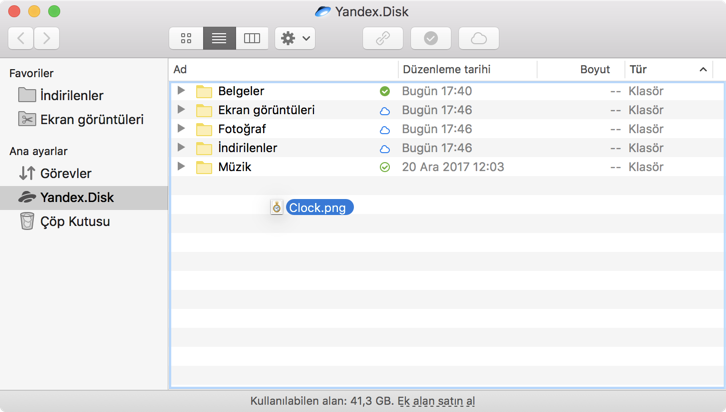Expand the Fotoğraf folder disclosure triangle
This screenshot has height=412, width=726.
tap(181, 129)
